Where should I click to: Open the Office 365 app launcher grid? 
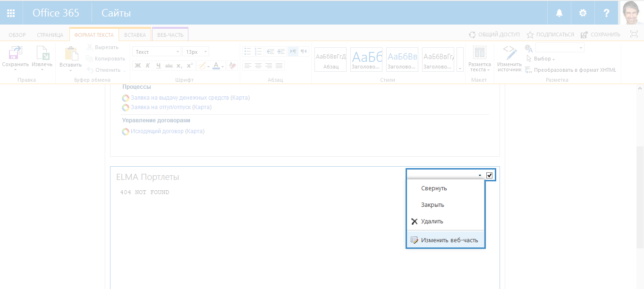[11, 13]
